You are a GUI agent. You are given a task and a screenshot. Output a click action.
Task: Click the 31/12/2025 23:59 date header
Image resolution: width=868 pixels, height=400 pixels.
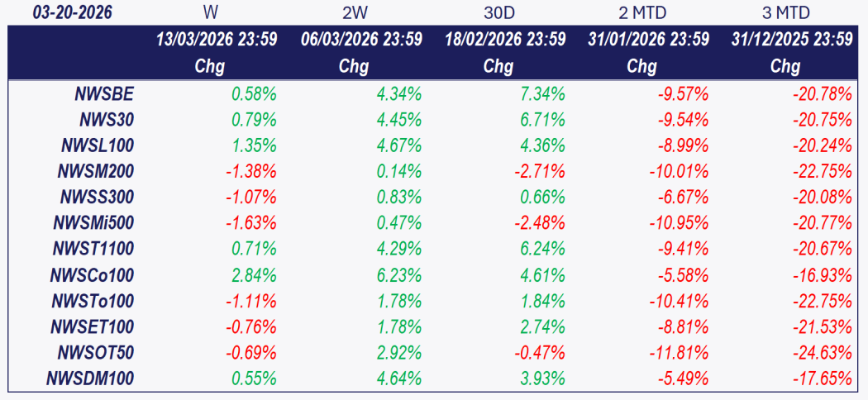point(792,40)
